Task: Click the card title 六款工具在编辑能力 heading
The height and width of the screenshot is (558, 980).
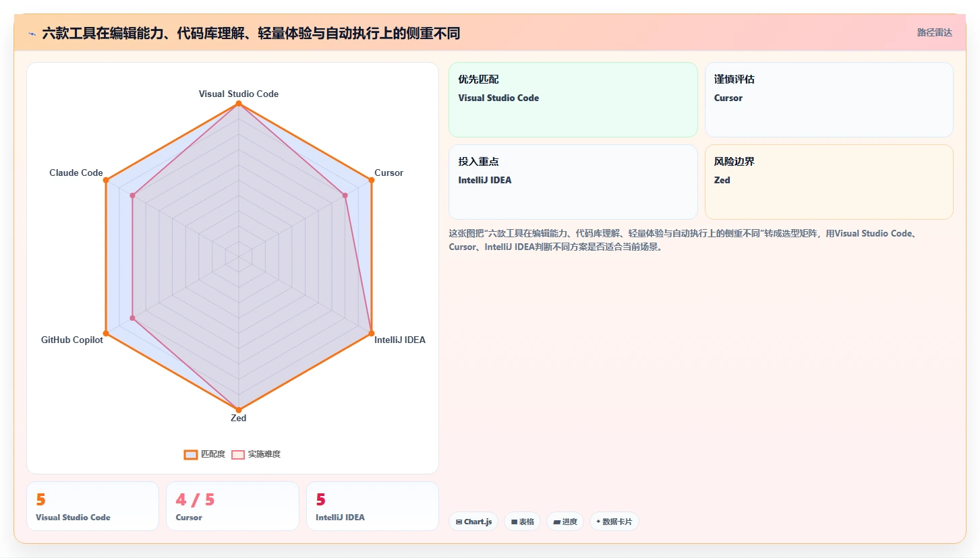Action: coord(251,34)
